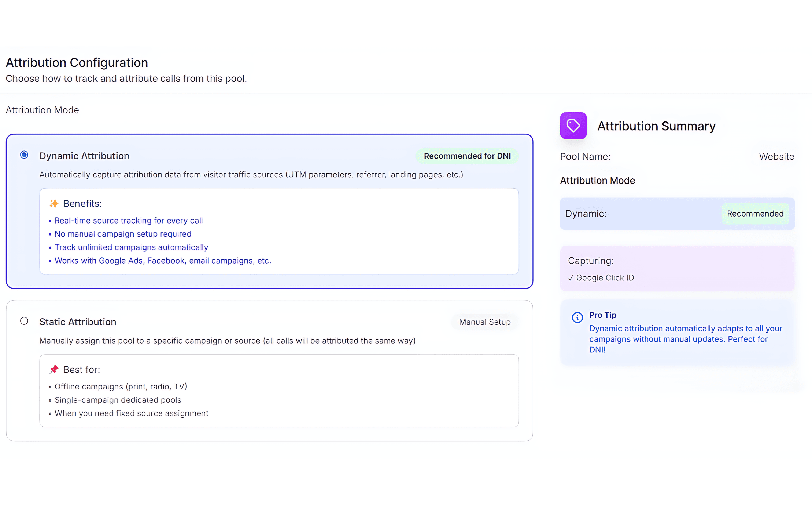
Task: Select the Dynamic Attribution radio button
Action: [24, 155]
